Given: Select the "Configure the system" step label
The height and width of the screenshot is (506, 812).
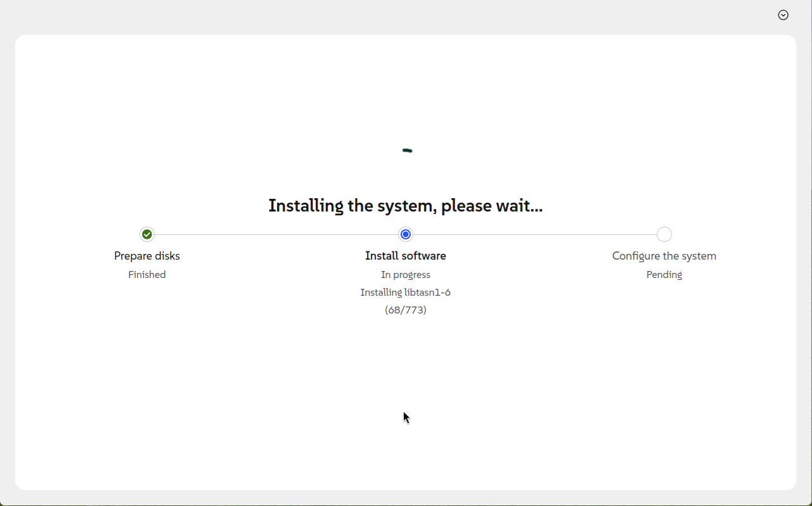Looking at the screenshot, I should click(664, 256).
